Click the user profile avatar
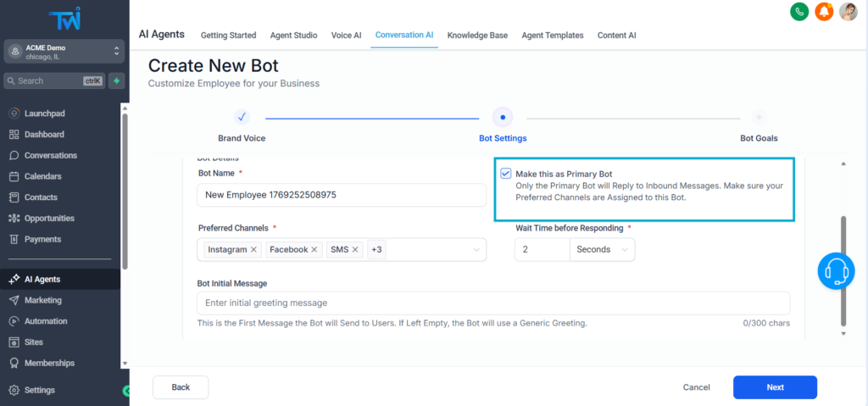This screenshot has height=406, width=868. point(848,12)
